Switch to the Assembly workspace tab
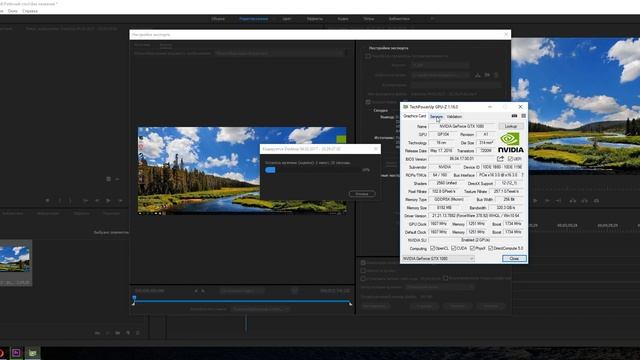This screenshot has width=640, height=360. [x=218, y=19]
